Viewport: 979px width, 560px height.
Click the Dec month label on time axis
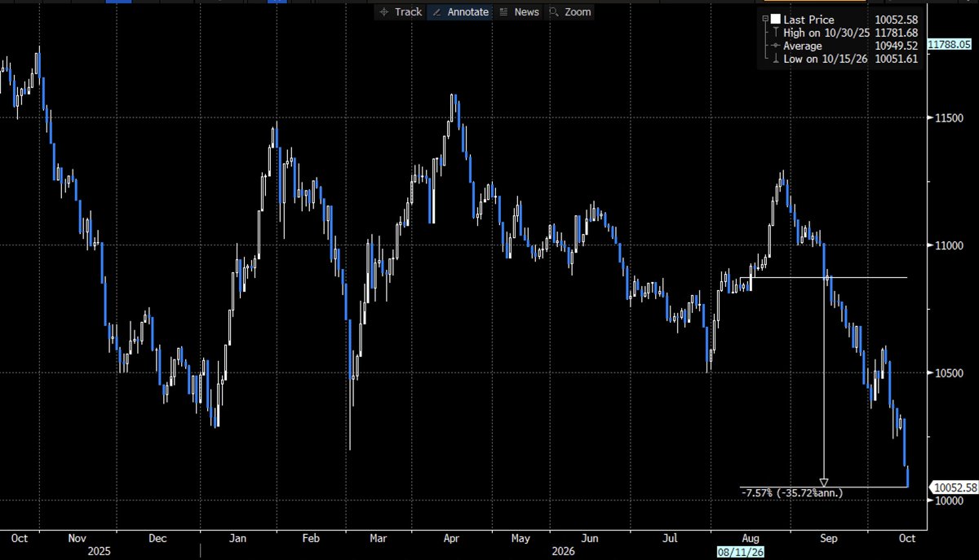click(158, 538)
